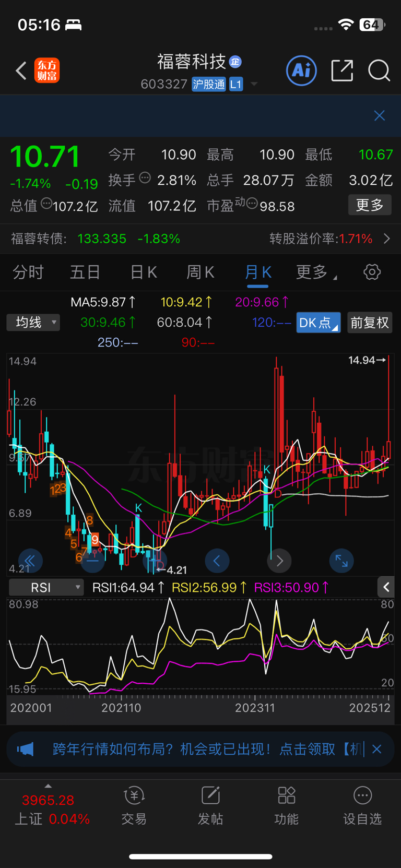Tap the RSI3:50.90 value
Image resolution: width=401 pixels, height=868 pixels.
(x=291, y=588)
